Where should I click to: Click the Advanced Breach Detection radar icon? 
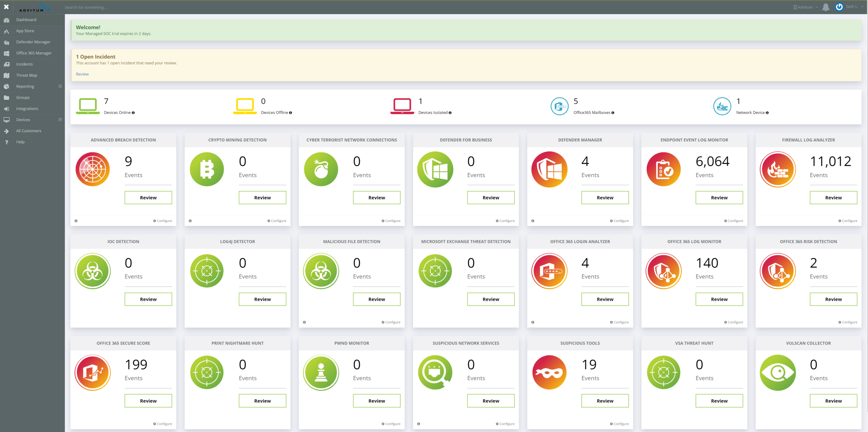(93, 169)
